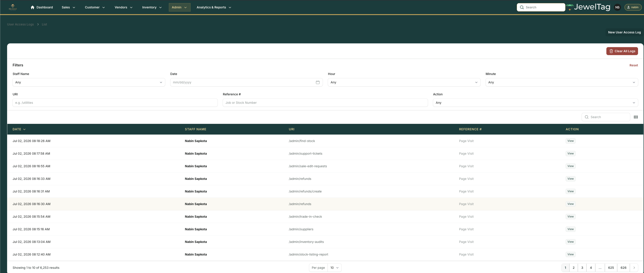Select current page 1
Viewport: 644px width, 273px height.
coord(565,267)
